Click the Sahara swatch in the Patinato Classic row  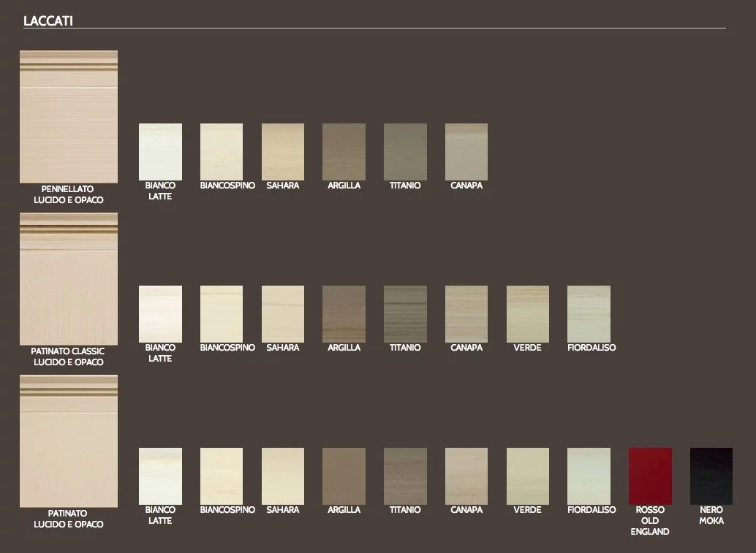tap(283, 314)
